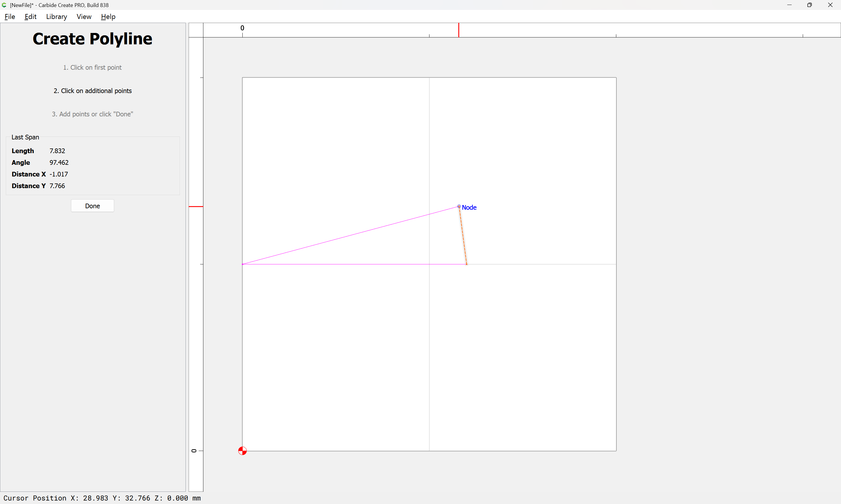The height and width of the screenshot is (504, 841).
Task: Click the Angle value 97.462
Action: 59,162
